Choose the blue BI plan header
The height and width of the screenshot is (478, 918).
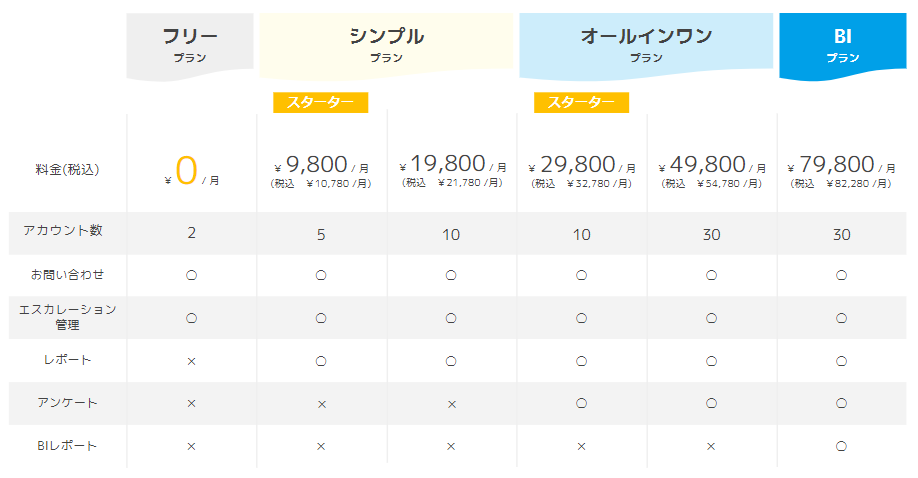click(842, 45)
